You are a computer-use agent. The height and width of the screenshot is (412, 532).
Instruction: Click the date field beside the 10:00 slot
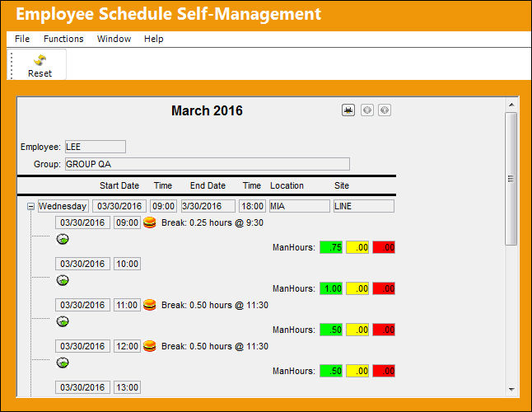(x=82, y=264)
